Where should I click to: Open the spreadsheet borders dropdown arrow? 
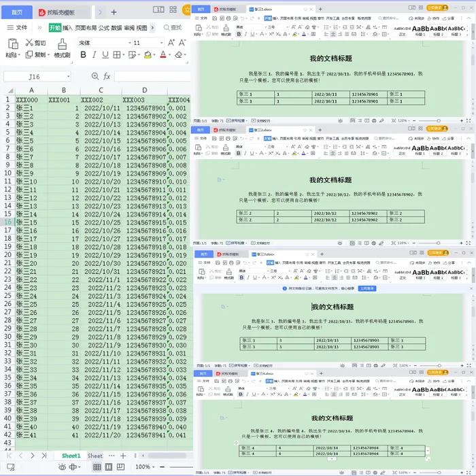(x=124, y=55)
